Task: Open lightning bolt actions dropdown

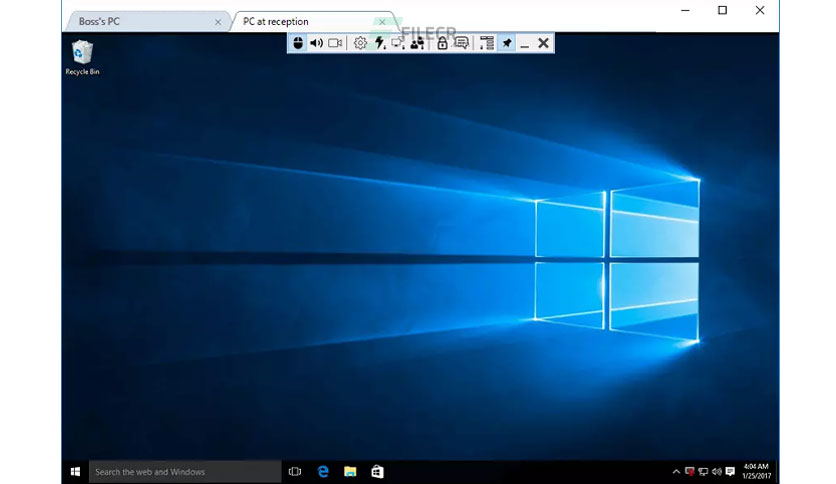Action: coord(380,43)
